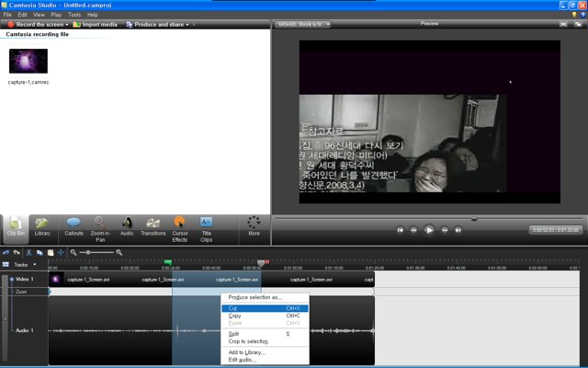Open the Library tab

pos(42,227)
